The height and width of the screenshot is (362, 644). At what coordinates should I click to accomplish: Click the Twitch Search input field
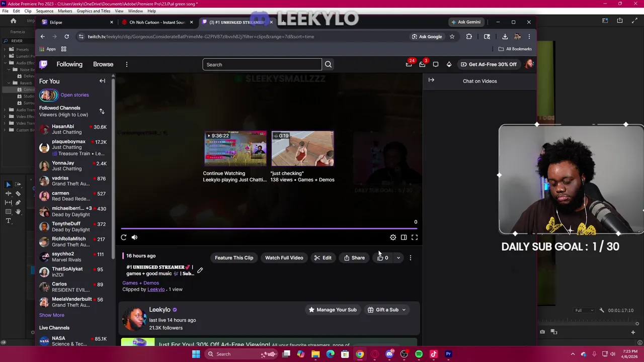262,64
